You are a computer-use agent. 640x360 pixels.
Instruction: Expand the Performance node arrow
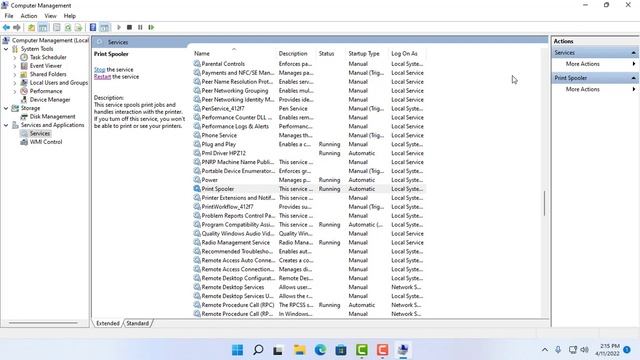pos(15,91)
